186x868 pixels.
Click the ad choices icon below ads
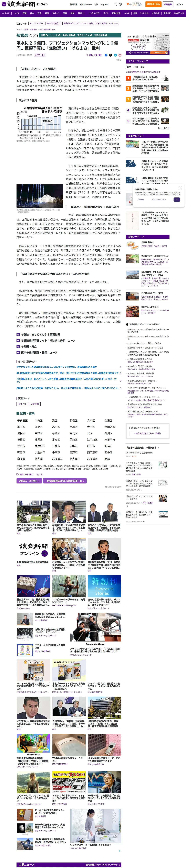[120, 850]
